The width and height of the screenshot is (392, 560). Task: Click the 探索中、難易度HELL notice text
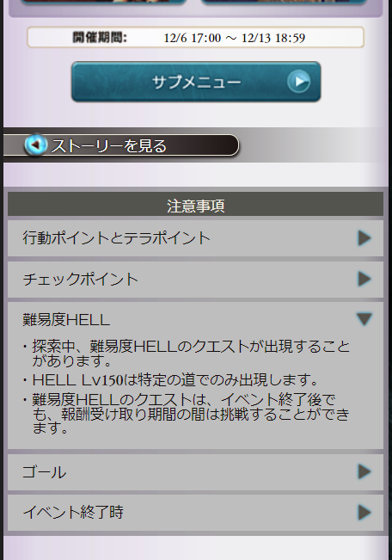coord(191,354)
